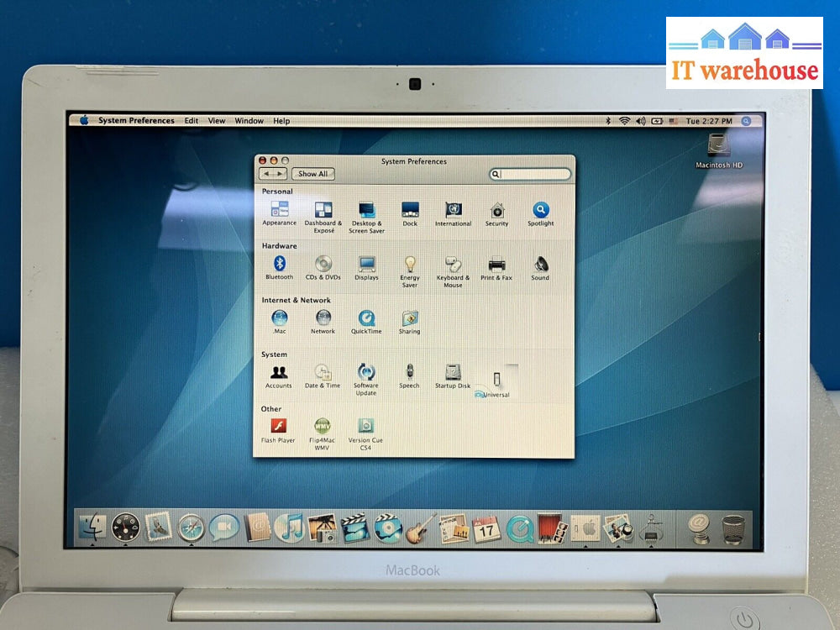This screenshot has width=840, height=630.
Task: Open the Network preference pane
Action: 323,318
